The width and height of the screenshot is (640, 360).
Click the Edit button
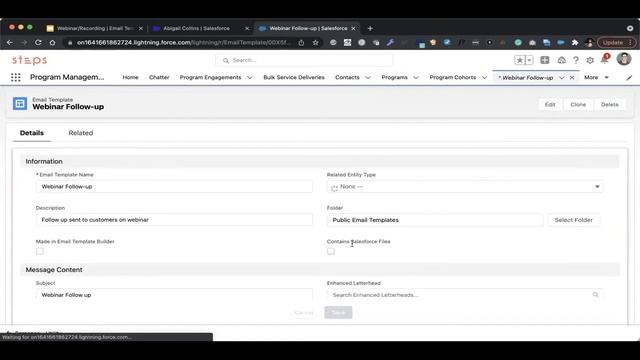pos(550,104)
